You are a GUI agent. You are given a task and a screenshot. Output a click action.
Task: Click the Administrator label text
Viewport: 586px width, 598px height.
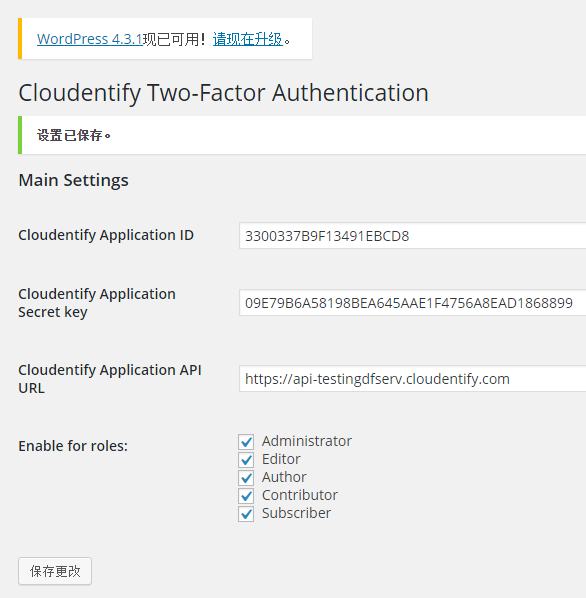coord(307,441)
